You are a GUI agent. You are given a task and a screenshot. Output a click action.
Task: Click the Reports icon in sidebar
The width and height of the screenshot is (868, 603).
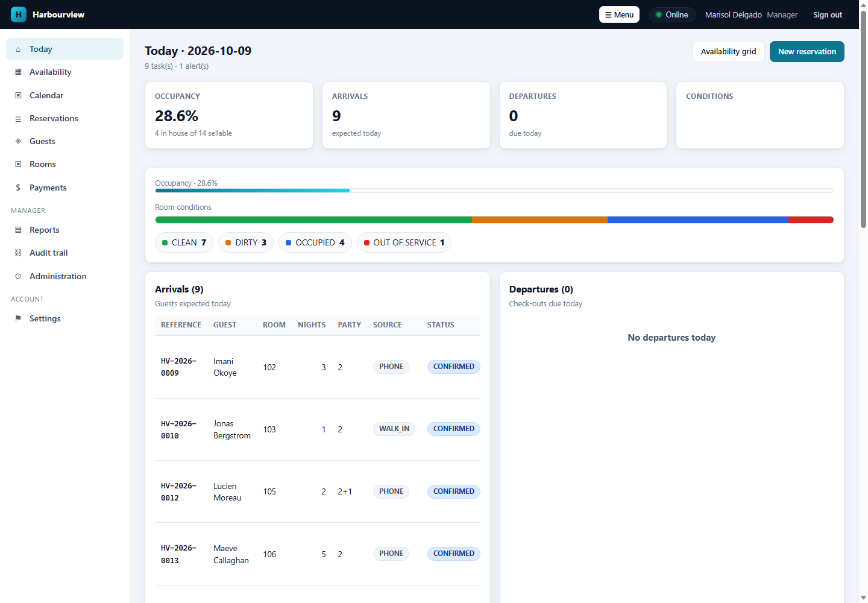(18, 230)
